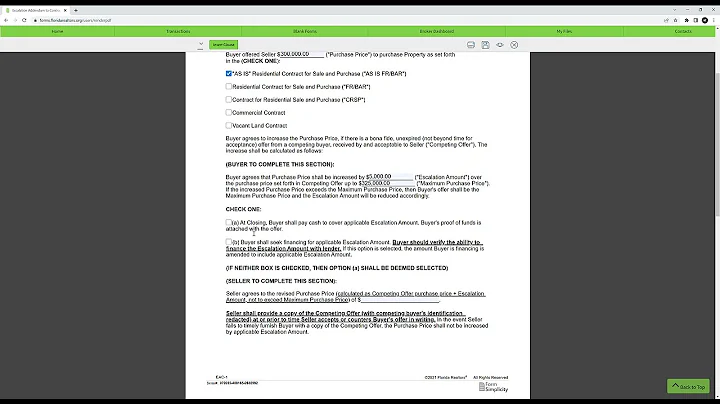Click the site lock icon in address bar

tap(35, 20)
